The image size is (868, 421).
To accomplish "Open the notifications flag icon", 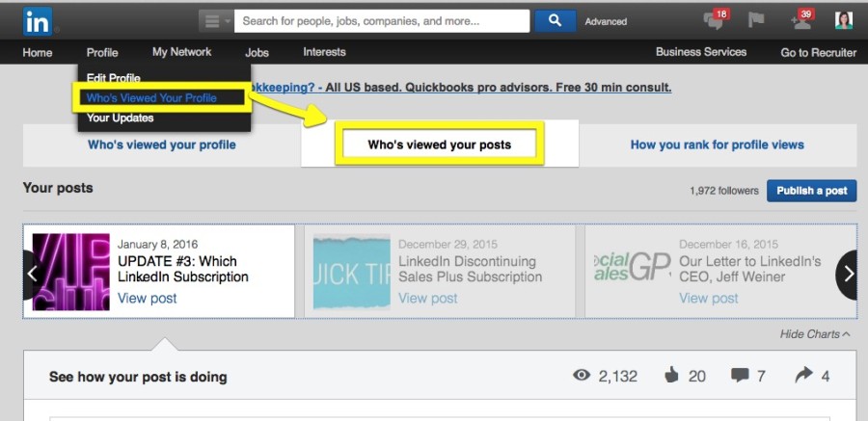I will point(756,20).
